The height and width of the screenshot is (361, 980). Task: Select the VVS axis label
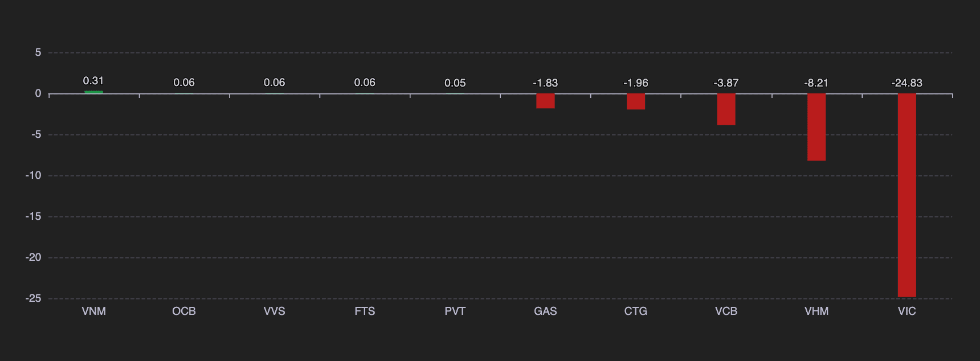click(x=274, y=311)
